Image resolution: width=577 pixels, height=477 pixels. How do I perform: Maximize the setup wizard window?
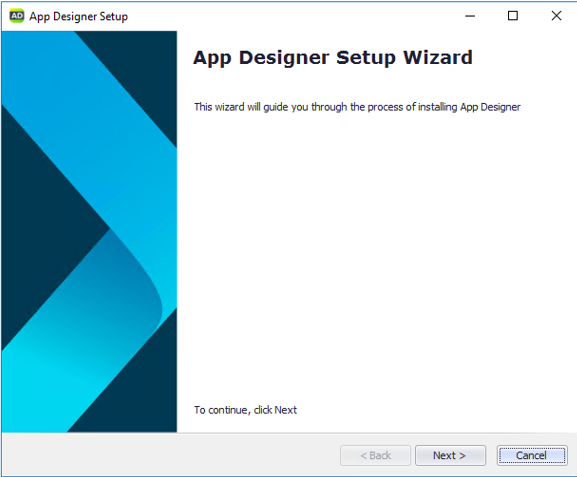[513, 16]
